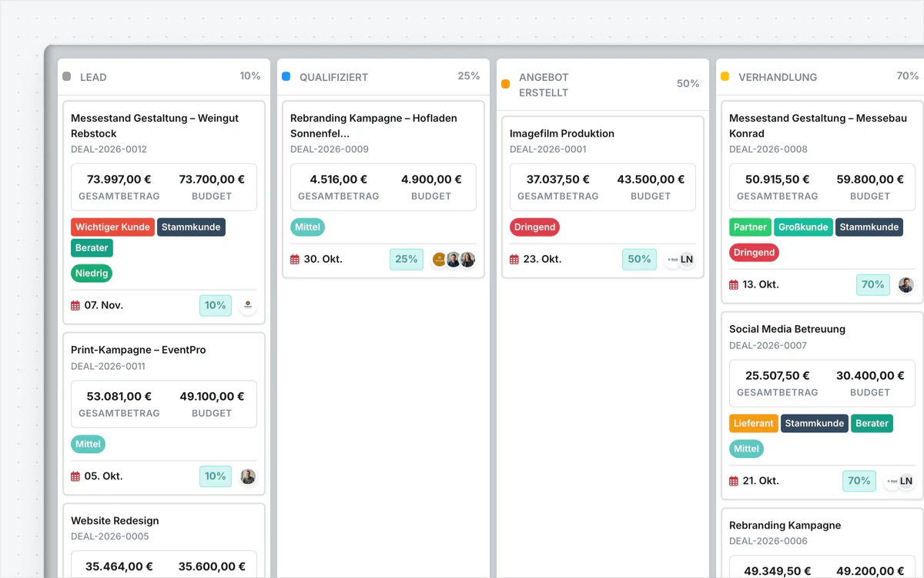Viewport: 924px width, 578px height.
Task: Click calendar icon next to 21. Okt.
Action: point(734,482)
